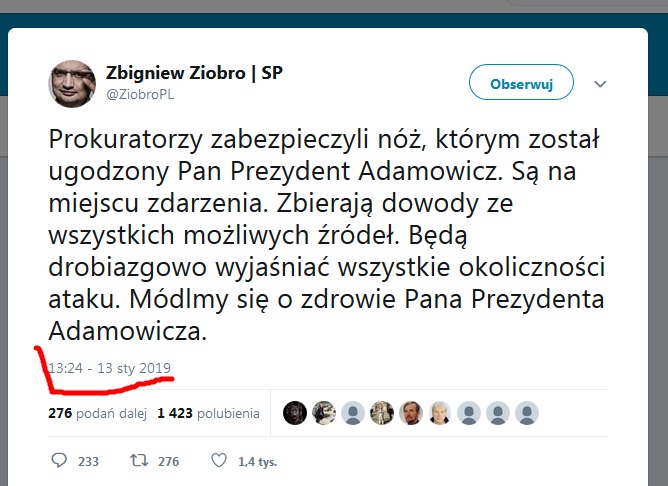Click the 233 replies count

click(x=88, y=461)
